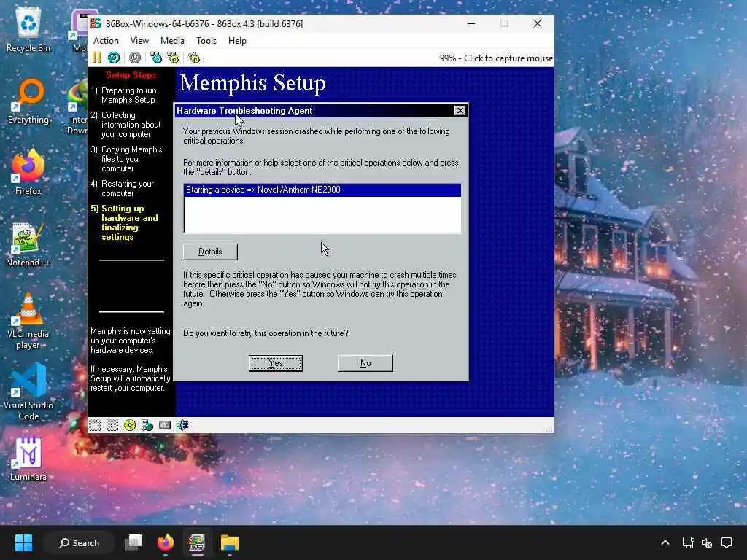Send Ctrl+Alt+Esc using the yellow keys icon
Image resolution: width=747 pixels, height=560 pixels.
click(173, 58)
